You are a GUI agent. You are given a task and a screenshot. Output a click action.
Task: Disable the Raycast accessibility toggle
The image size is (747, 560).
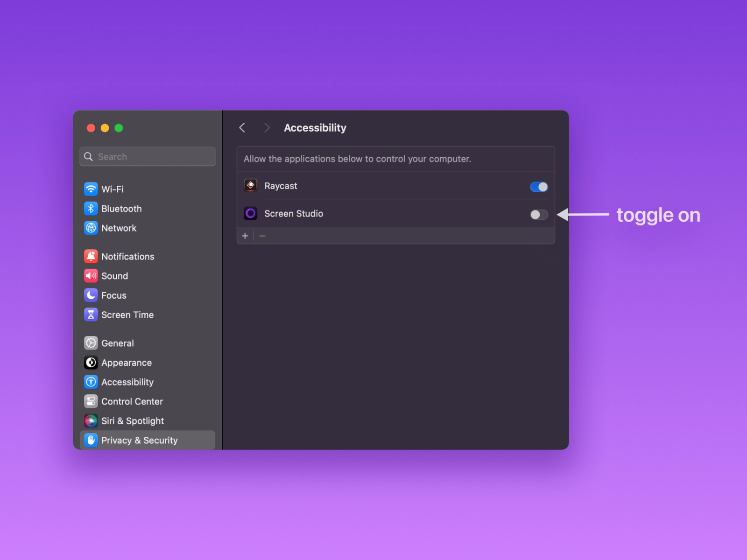[x=539, y=187]
